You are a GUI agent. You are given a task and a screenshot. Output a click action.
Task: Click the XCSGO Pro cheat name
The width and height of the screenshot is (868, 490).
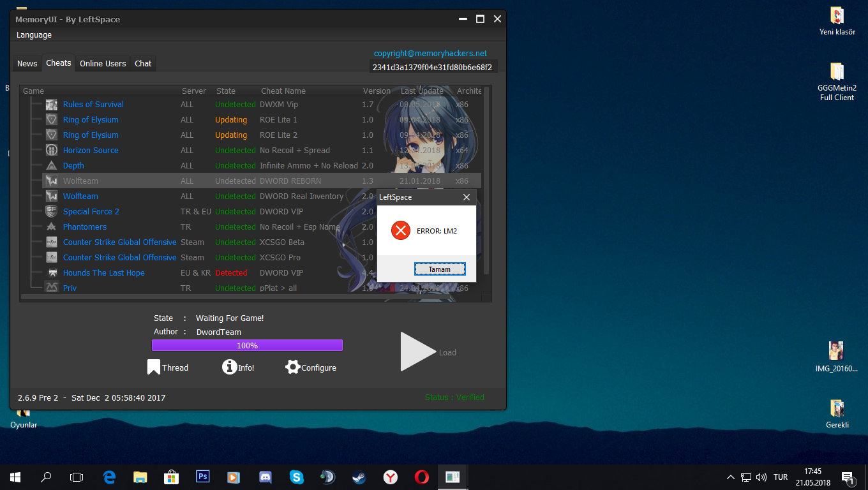[x=280, y=258]
